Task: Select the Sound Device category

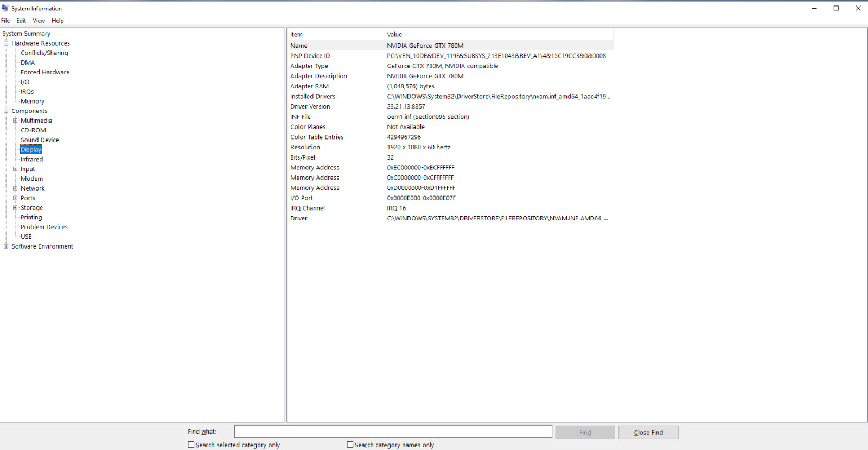Action: coord(40,140)
